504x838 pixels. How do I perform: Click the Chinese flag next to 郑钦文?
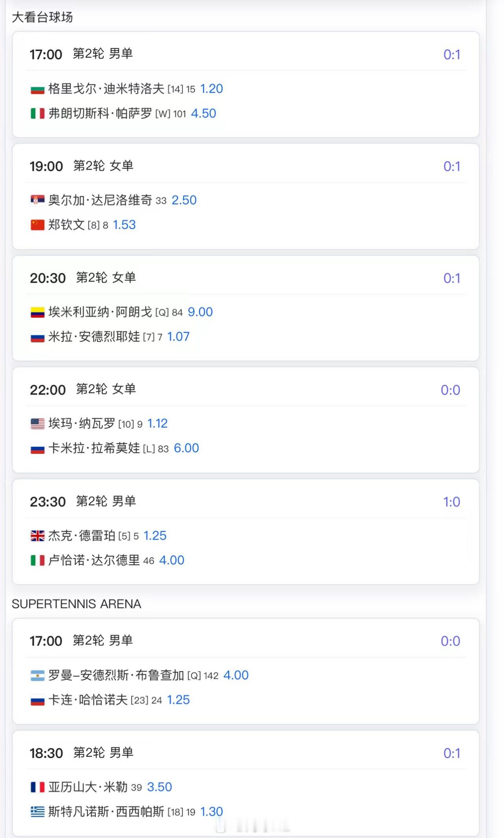[37, 225]
